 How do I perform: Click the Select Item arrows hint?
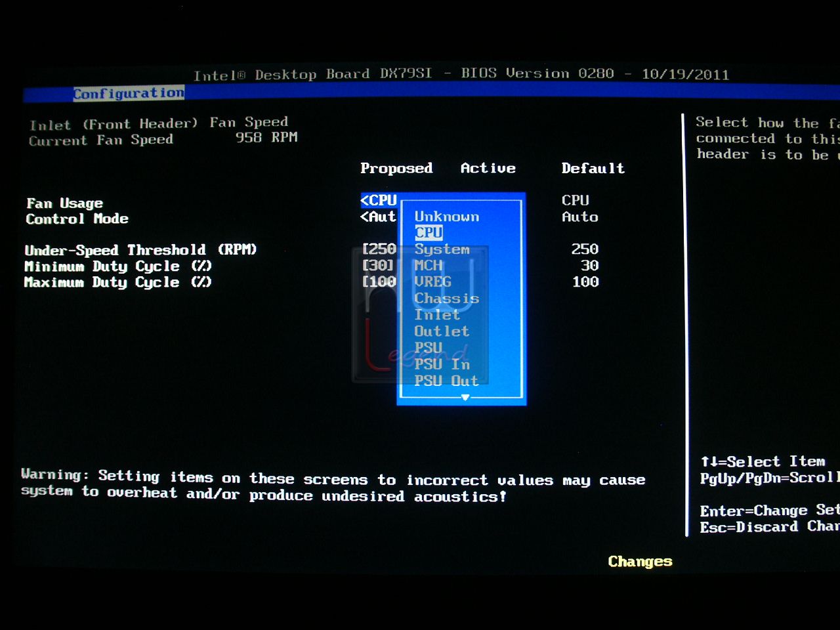click(x=763, y=461)
